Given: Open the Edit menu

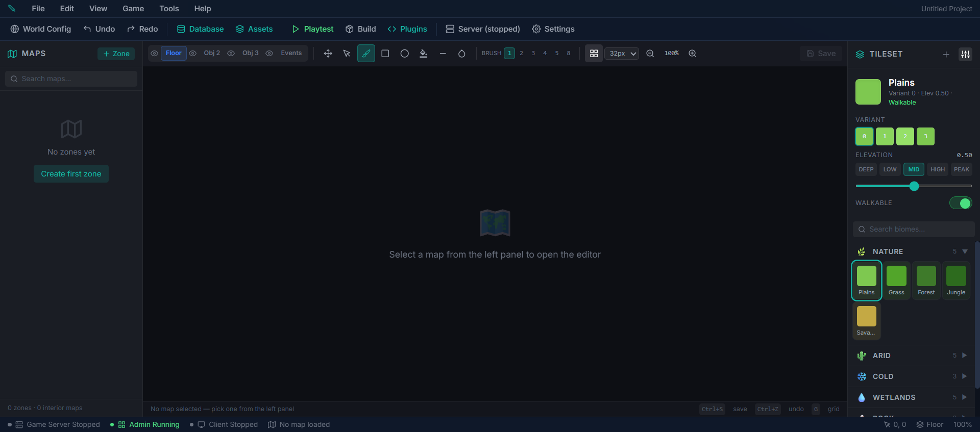Looking at the screenshot, I should (x=67, y=9).
